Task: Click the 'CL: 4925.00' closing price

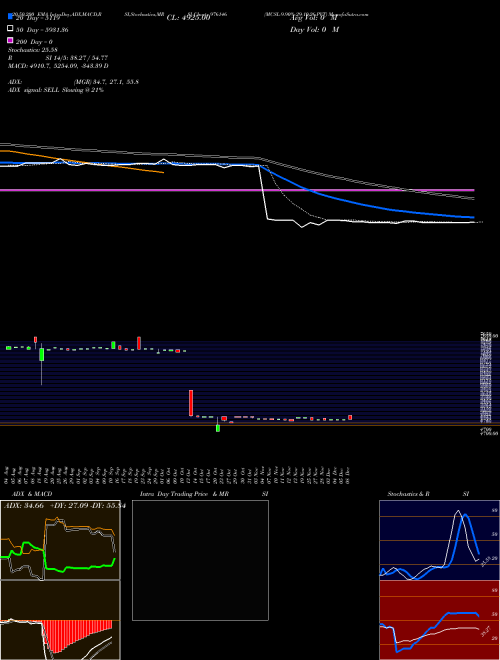Action: [188, 18]
